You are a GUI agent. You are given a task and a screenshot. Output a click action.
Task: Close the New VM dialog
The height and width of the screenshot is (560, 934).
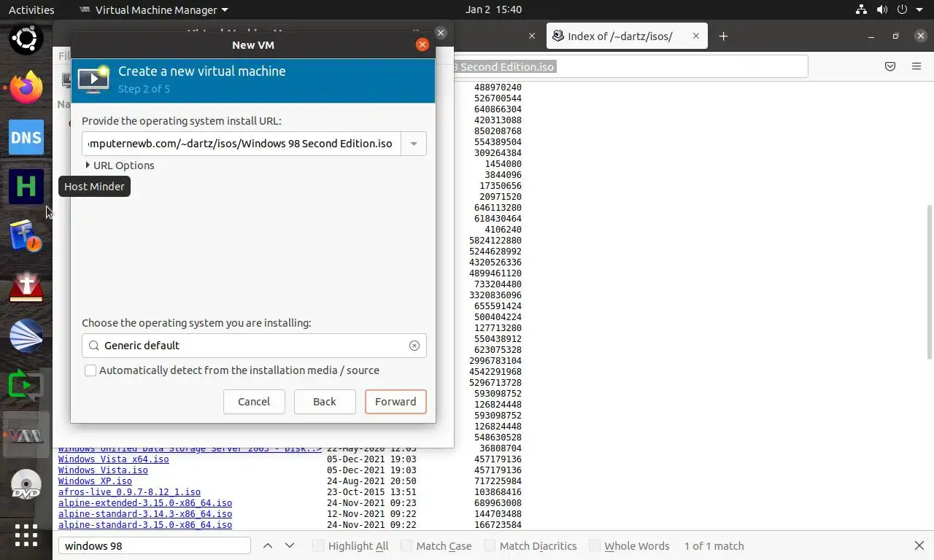tap(422, 44)
